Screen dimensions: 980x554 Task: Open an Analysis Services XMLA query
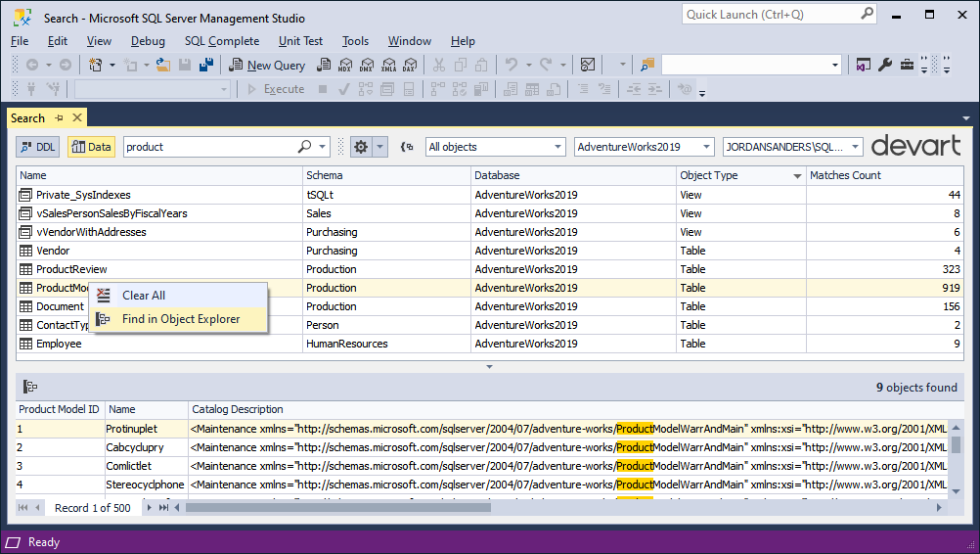pos(388,65)
